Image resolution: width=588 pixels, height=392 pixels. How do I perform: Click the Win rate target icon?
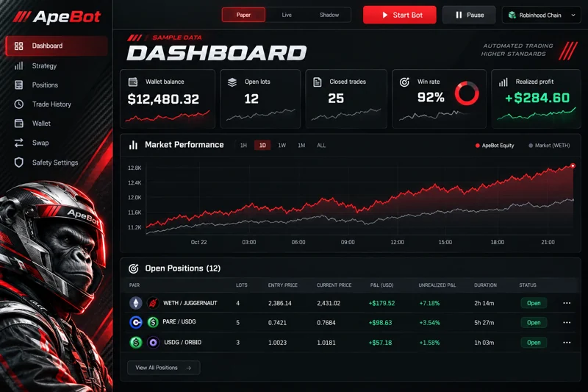404,82
